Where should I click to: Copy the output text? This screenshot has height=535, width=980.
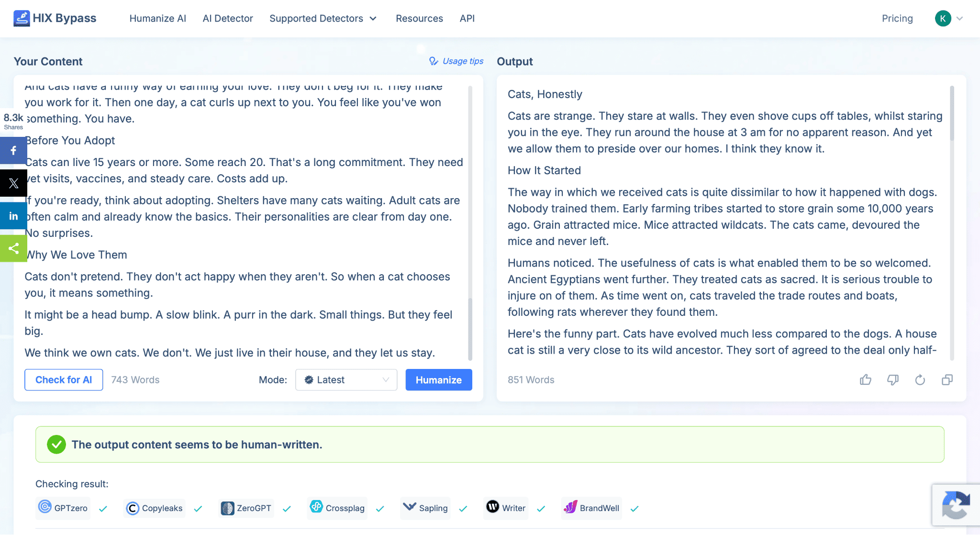point(947,379)
